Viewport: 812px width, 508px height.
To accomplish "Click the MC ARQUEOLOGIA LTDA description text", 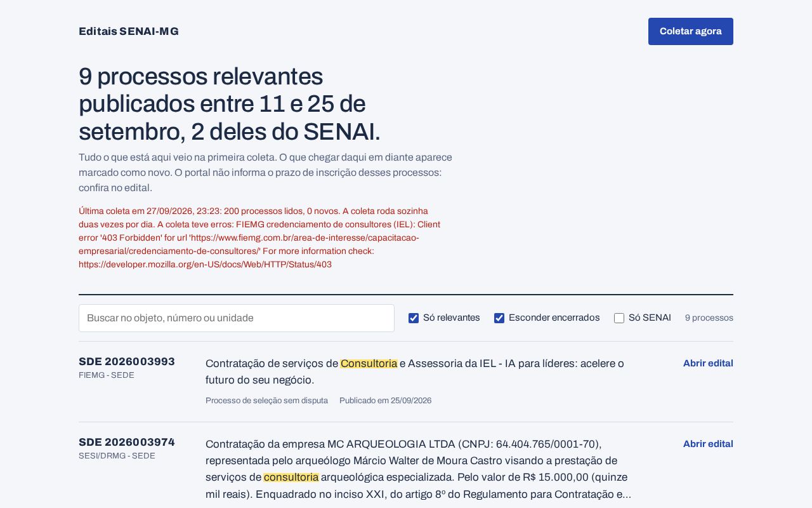I will [x=419, y=469].
